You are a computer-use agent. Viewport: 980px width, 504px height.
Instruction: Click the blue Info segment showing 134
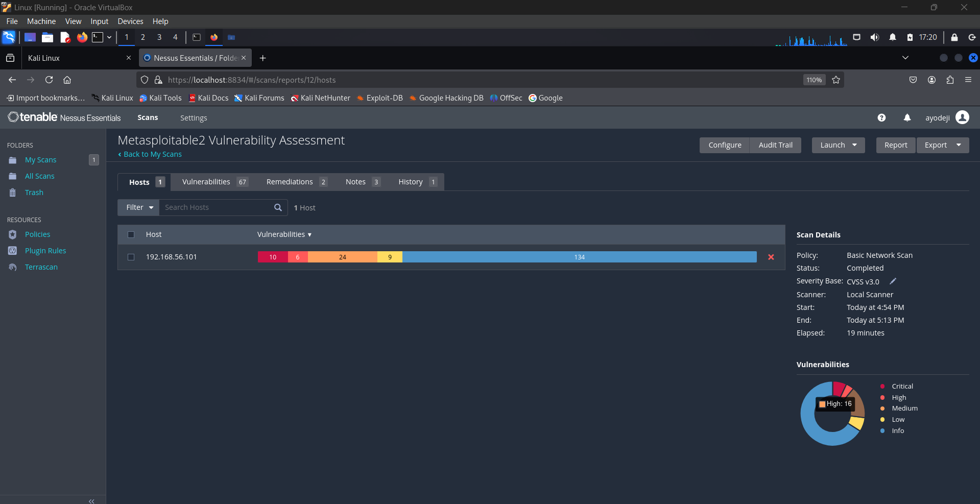pos(579,257)
